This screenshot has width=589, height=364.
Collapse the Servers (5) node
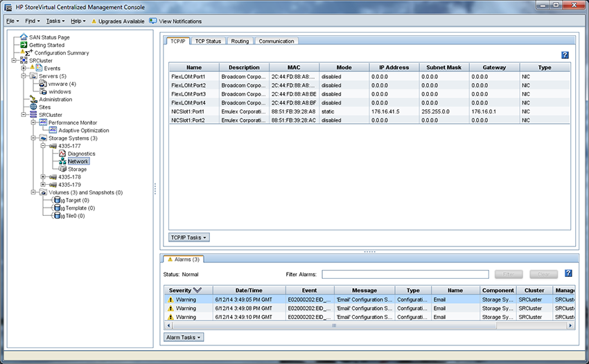click(24, 76)
